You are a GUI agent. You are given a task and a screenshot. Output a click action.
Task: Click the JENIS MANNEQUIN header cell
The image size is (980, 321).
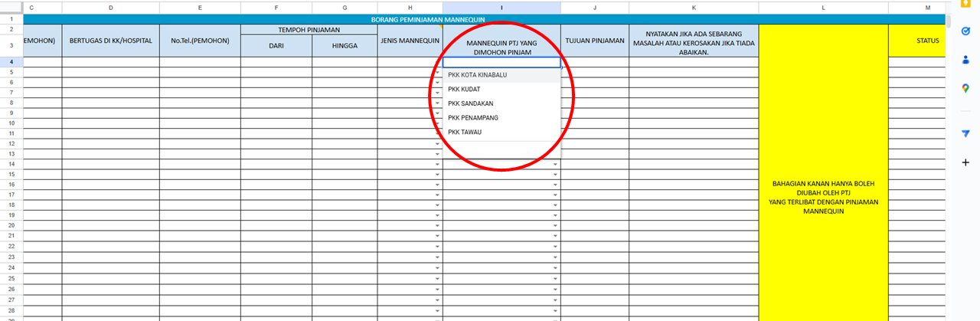coord(410,41)
